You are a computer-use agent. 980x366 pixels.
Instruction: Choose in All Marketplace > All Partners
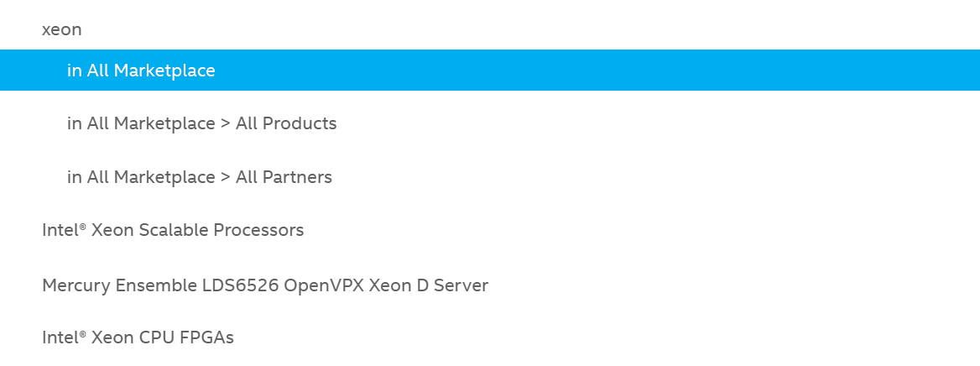tap(490, 177)
